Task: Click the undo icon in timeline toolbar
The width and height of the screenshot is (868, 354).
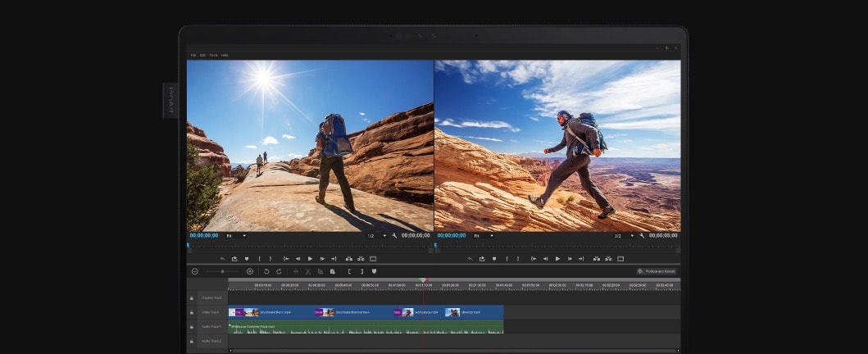Action: 266,271
